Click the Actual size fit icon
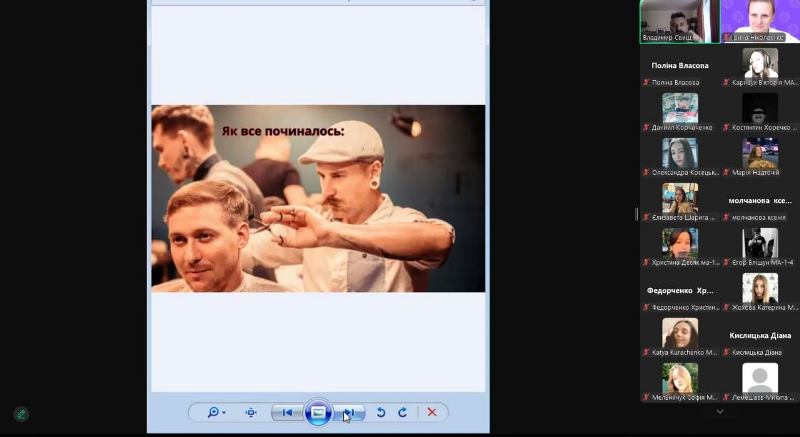 pyautogui.click(x=251, y=412)
